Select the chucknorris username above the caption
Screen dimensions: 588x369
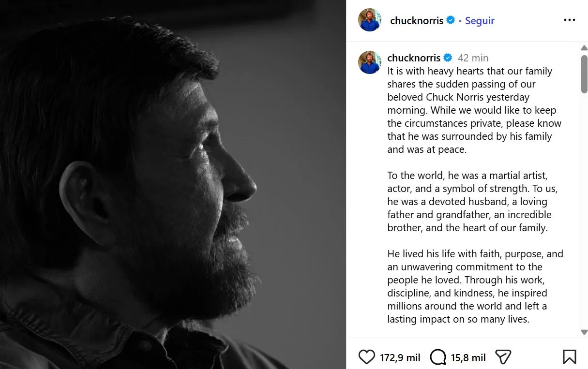click(414, 58)
